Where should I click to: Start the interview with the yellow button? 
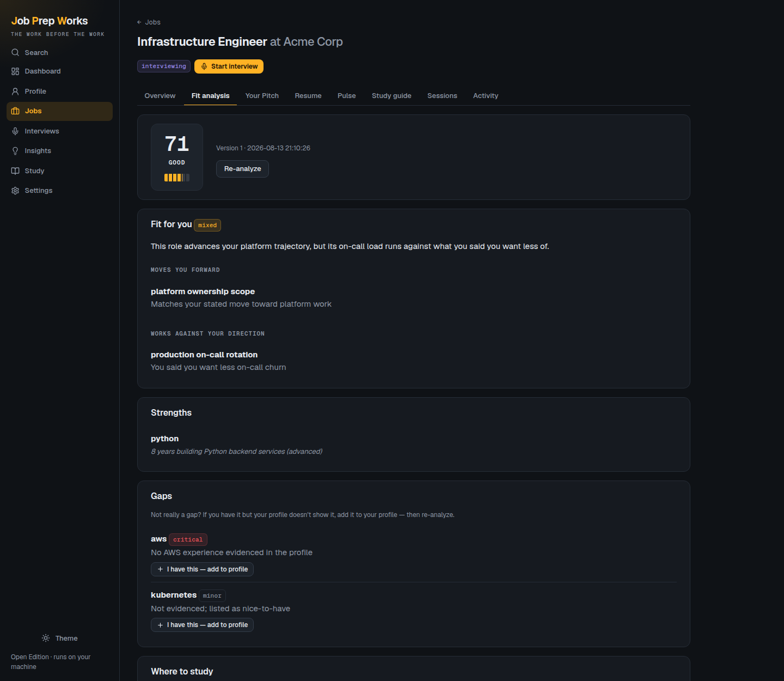click(229, 66)
